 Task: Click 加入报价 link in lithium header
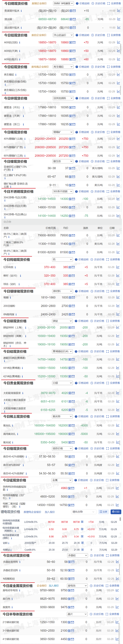click(50, 512)
